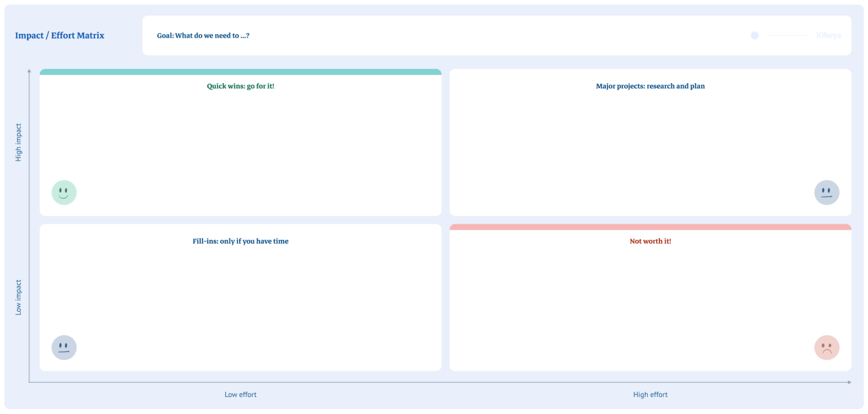Open the Fill-ins: only if you have time label

click(x=240, y=241)
